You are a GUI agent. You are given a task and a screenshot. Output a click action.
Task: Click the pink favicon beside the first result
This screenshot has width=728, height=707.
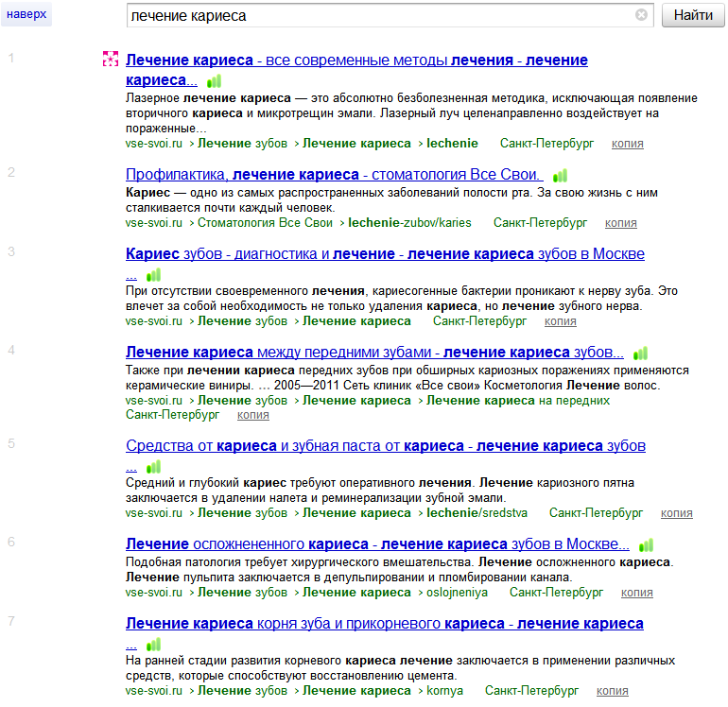point(111,59)
